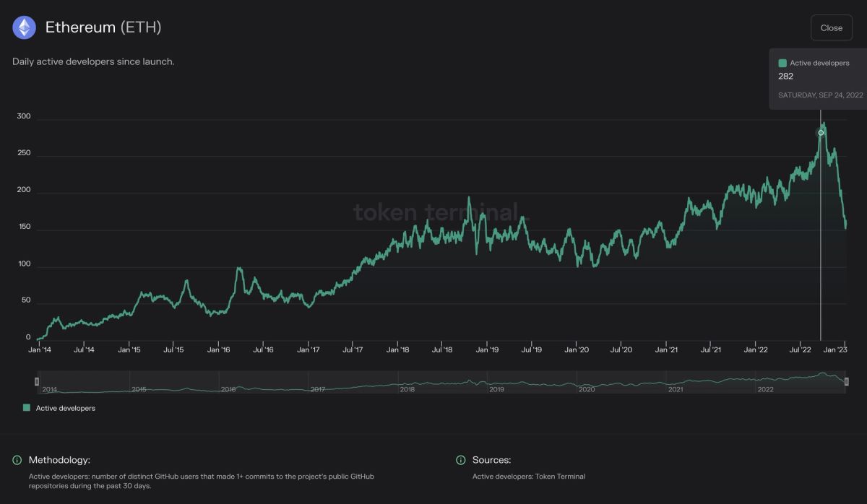Click the Jan '16 x-axis label
Viewport: 867px width, 504px height.
tap(218, 350)
